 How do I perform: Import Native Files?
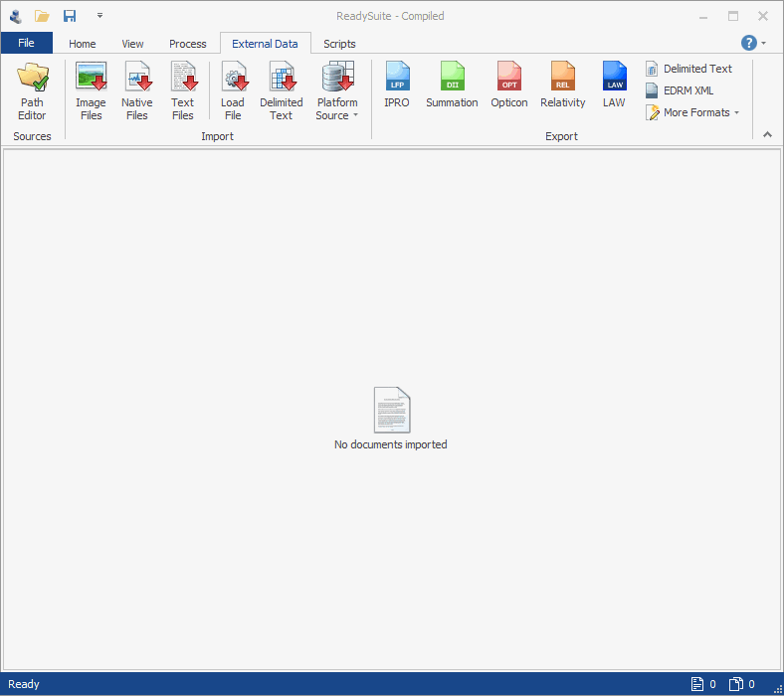click(x=136, y=90)
